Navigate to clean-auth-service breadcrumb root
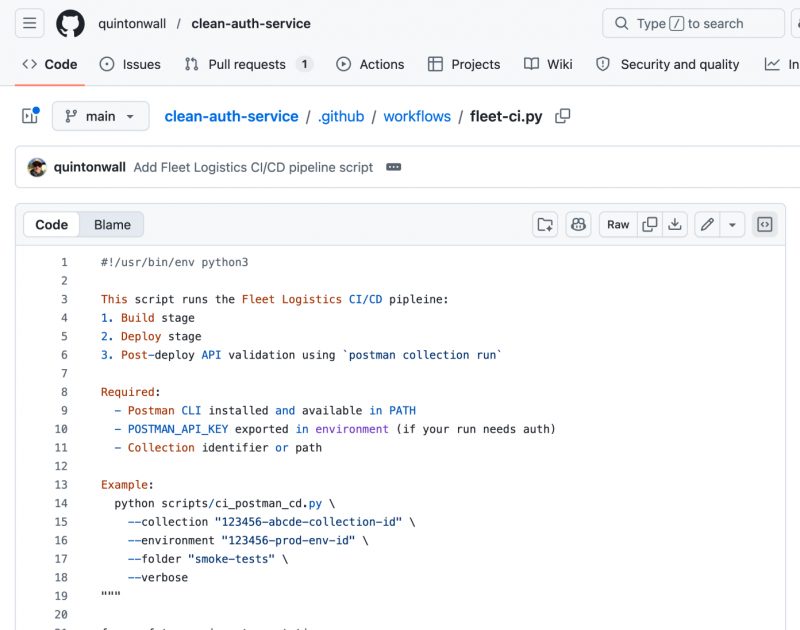Viewport: 800px width, 630px height. [231, 116]
